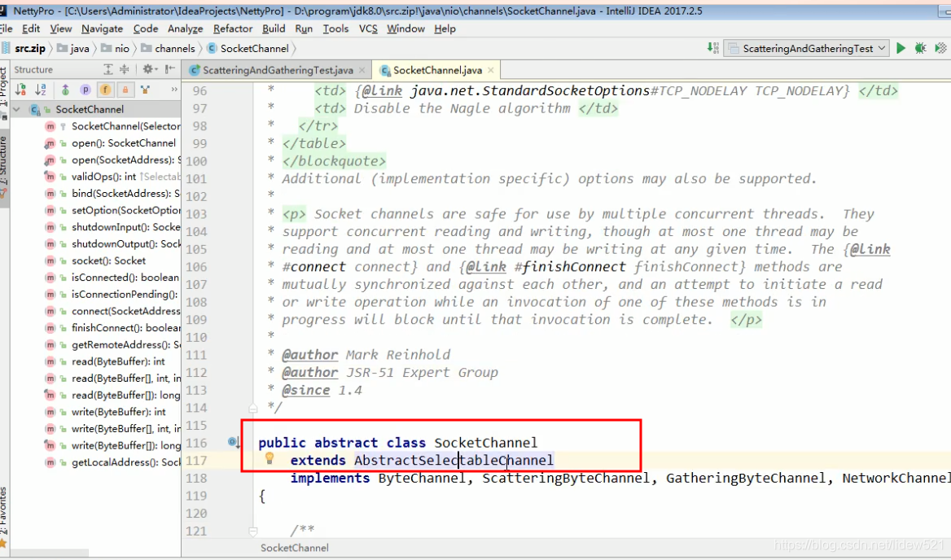Click the Debug bug icon
Viewport: 951px width, 560px height.
coord(921,48)
